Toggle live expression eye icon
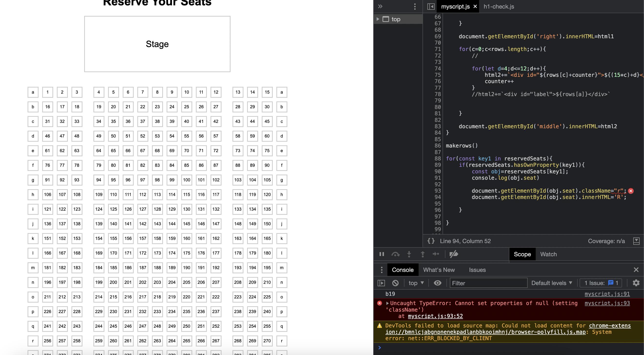 click(437, 283)
